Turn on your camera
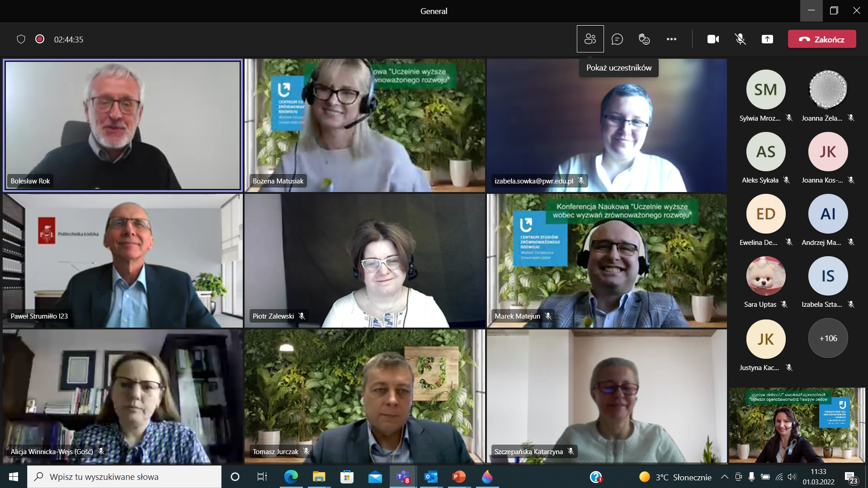The height and width of the screenshot is (488, 868). 713,39
